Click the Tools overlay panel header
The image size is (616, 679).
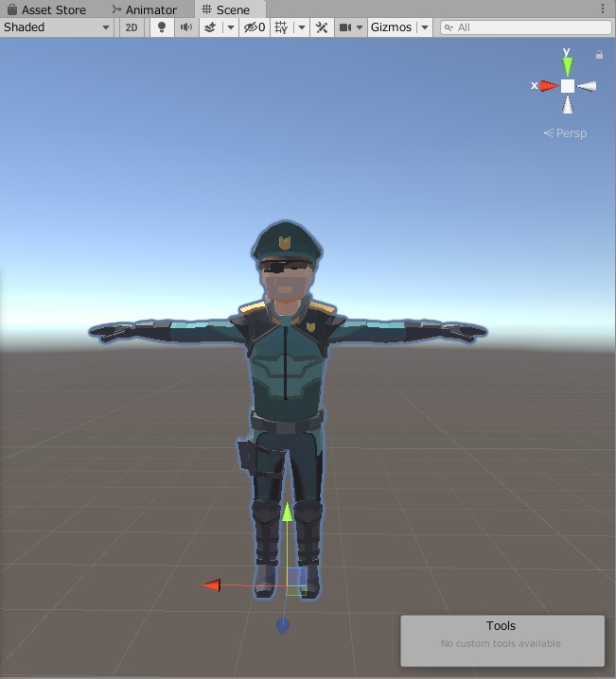(502, 626)
